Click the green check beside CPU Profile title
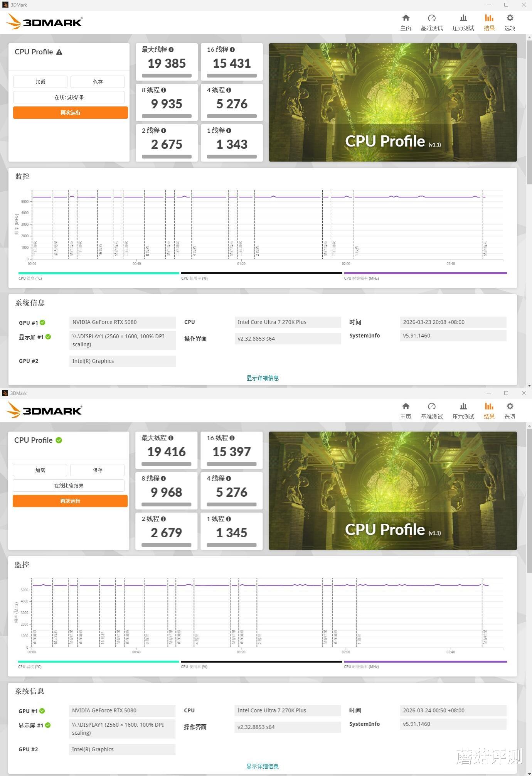 [59, 440]
